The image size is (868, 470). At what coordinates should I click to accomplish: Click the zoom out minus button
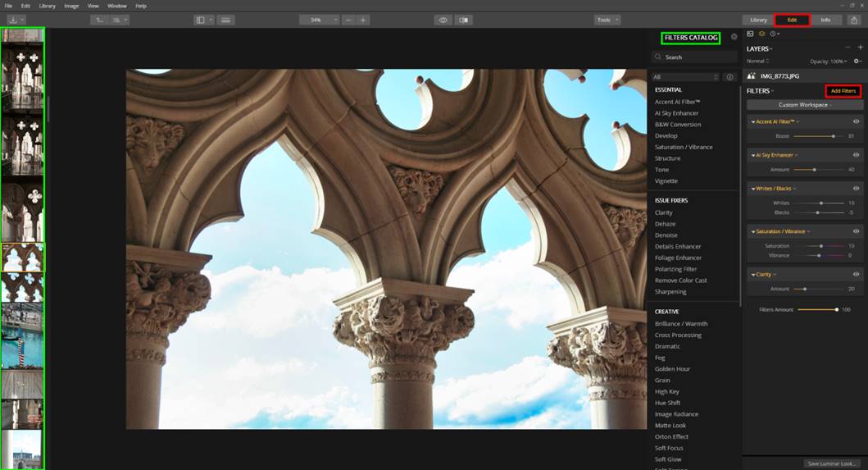(348, 20)
